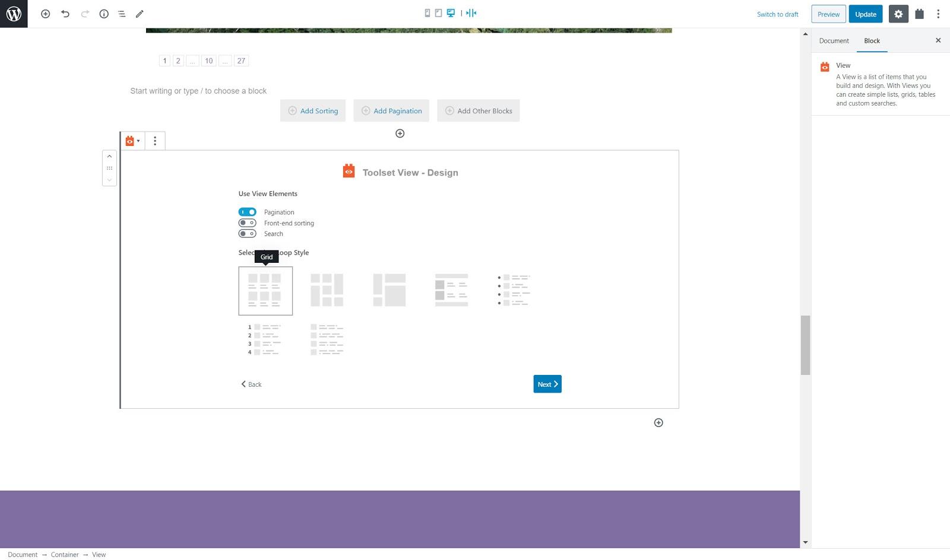Image resolution: width=950 pixels, height=560 pixels.
Task: Select the collage loop style thumbnail
Action: click(x=389, y=290)
